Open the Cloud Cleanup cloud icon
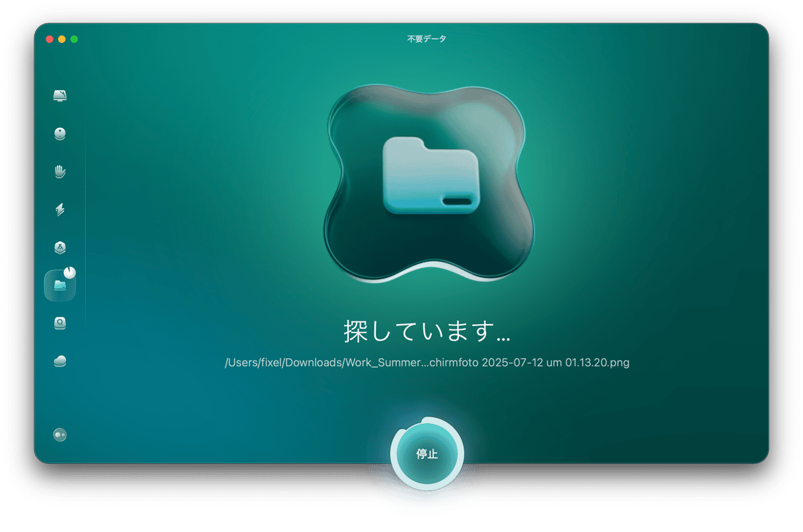The height and width of the screenshot is (532, 803). click(x=60, y=361)
